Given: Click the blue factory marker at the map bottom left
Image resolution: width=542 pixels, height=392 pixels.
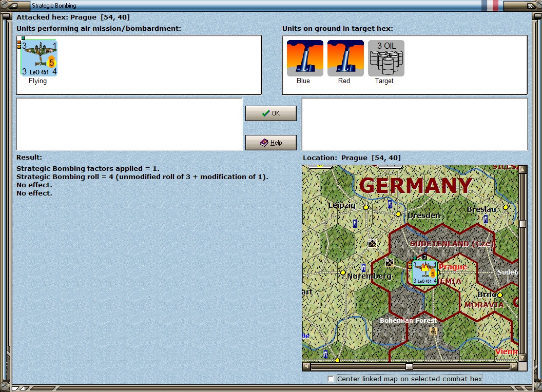Looking at the screenshot, I should click(325, 354).
